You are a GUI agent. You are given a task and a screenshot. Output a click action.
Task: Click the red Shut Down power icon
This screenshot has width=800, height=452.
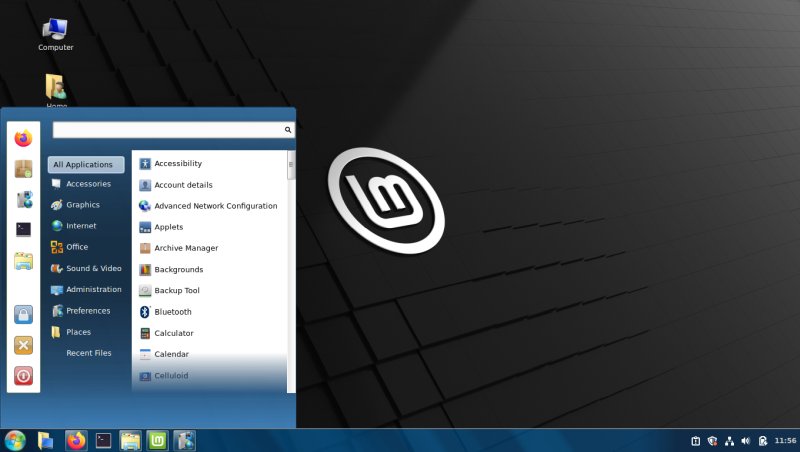[23, 376]
